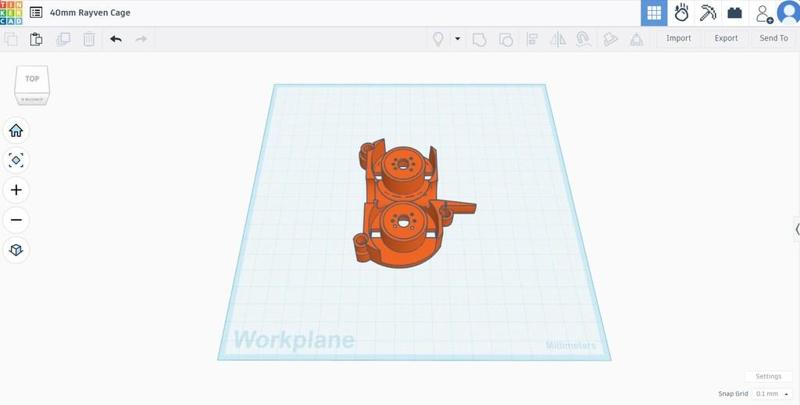
Task: Switch to 3D design grid view
Action: coord(654,13)
